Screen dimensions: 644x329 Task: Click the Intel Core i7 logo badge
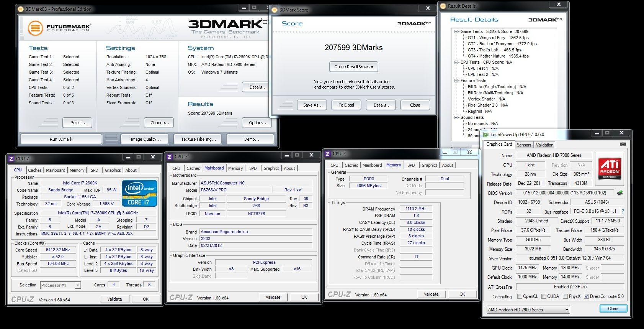[x=140, y=193]
